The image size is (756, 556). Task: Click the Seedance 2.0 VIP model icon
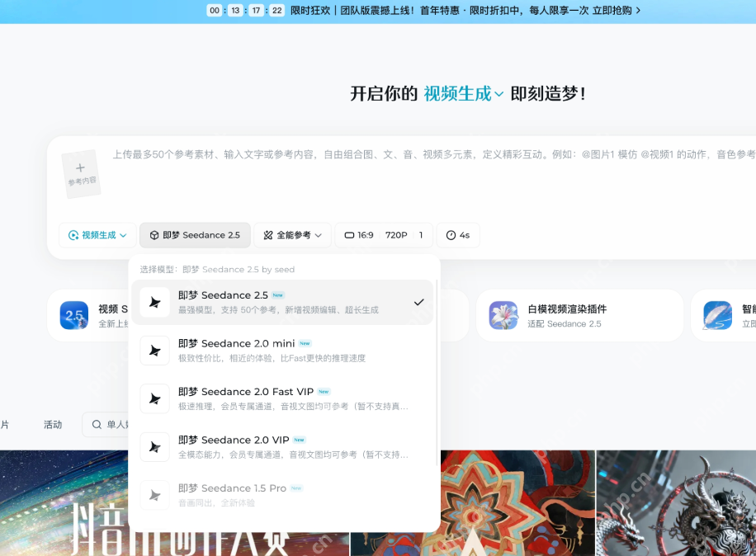click(x=155, y=446)
